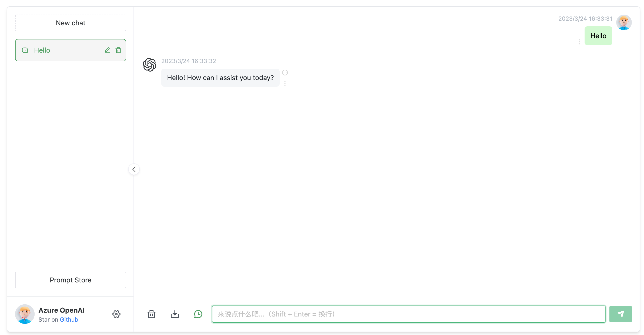Click the download chat history icon

(x=175, y=314)
